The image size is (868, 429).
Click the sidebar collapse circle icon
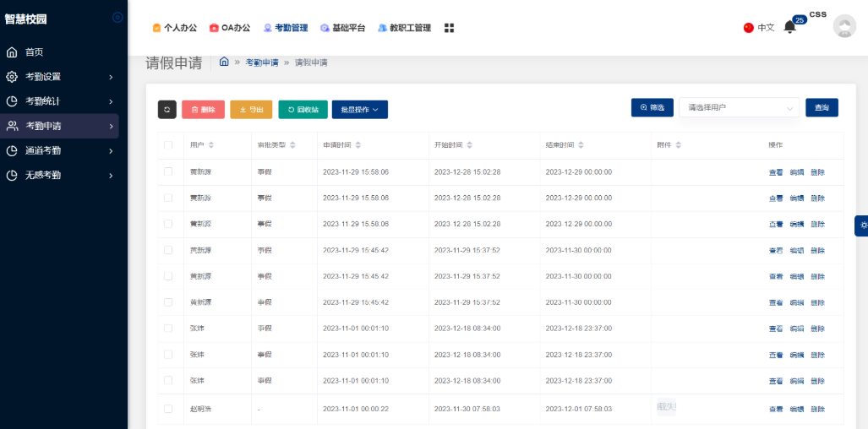coord(117,18)
